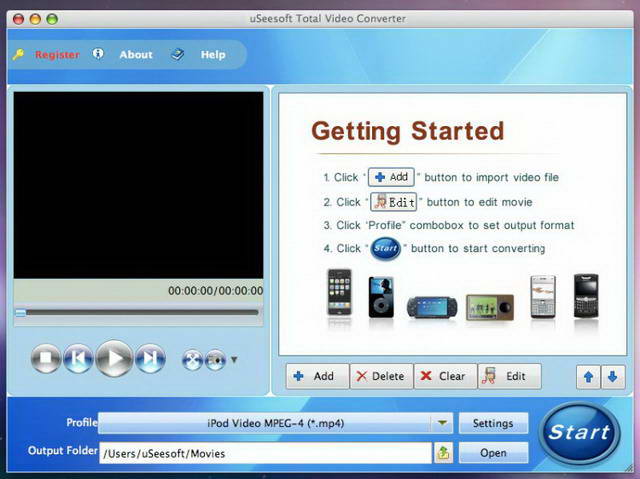This screenshot has height=479, width=640.
Task: Play the preview video
Action: 114,358
